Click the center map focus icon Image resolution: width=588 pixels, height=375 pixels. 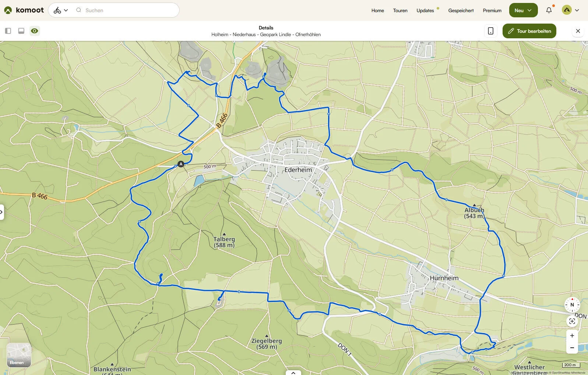(572, 321)
